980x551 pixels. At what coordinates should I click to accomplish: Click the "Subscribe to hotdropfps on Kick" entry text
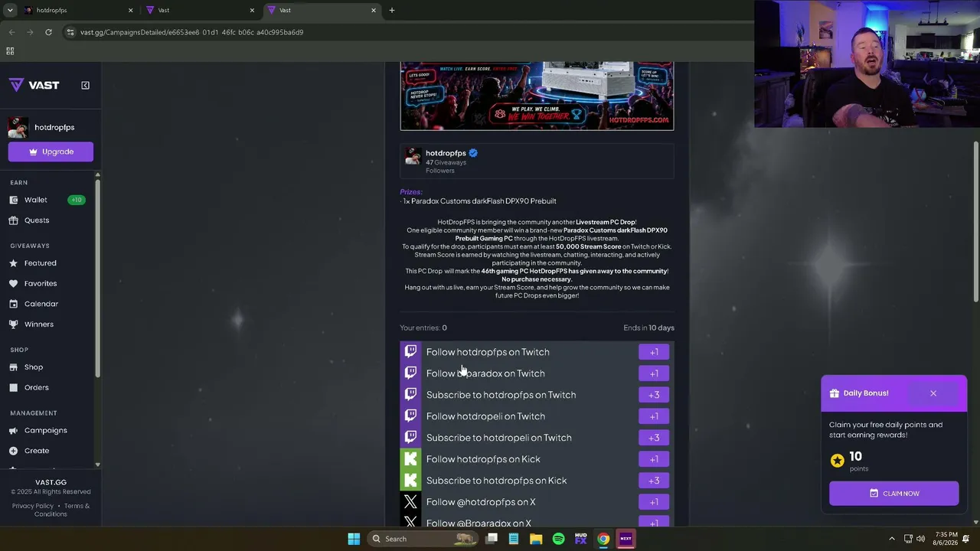pos(496,481)
